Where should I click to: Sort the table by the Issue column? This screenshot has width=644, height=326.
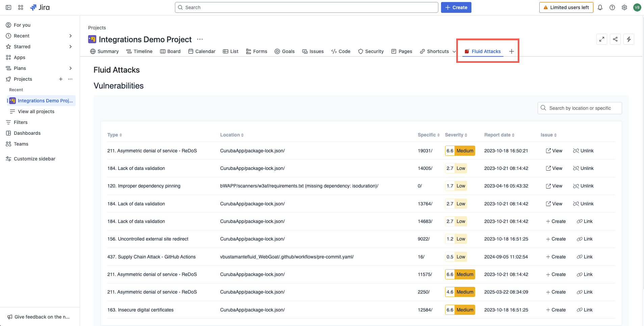(548, 135)
